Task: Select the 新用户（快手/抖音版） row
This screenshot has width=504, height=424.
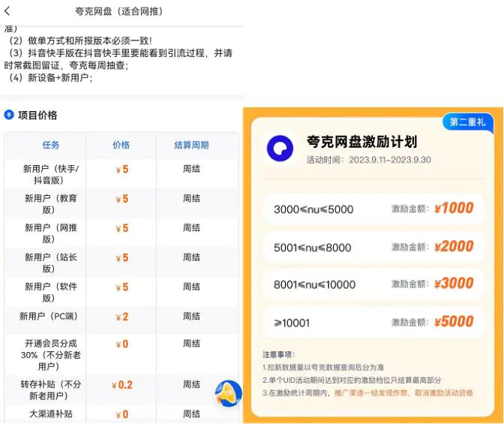Action: click(121, 174)
